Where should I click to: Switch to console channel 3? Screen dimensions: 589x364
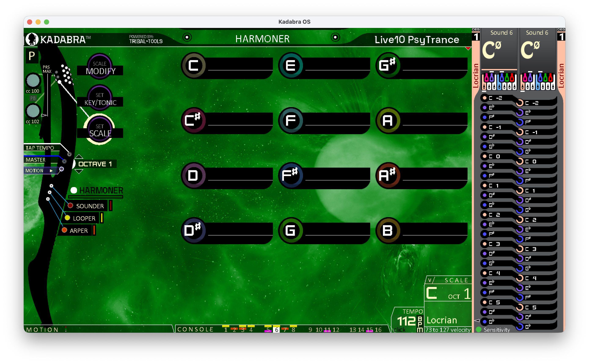242,330
